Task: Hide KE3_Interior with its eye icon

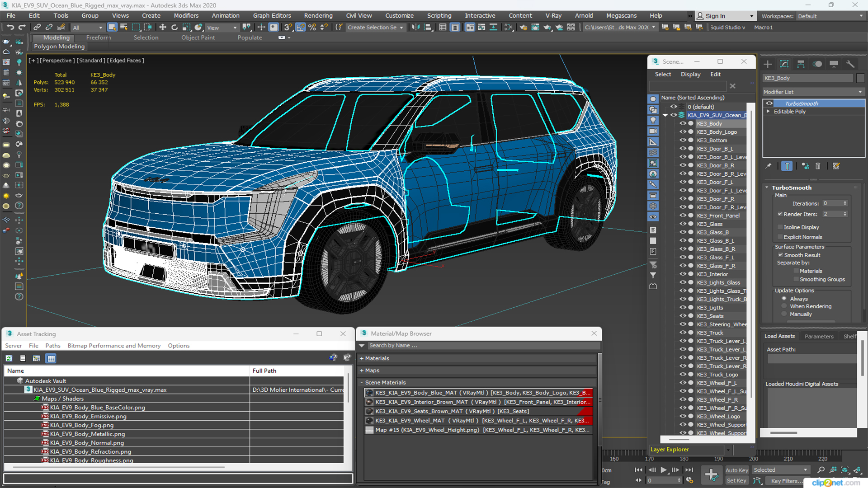Action: tap(683, 274)
